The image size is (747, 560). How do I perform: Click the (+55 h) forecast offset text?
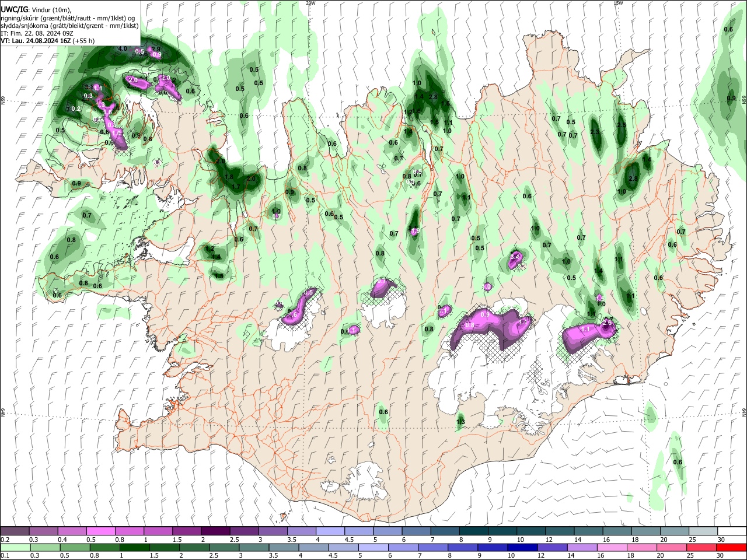(84, 41)
